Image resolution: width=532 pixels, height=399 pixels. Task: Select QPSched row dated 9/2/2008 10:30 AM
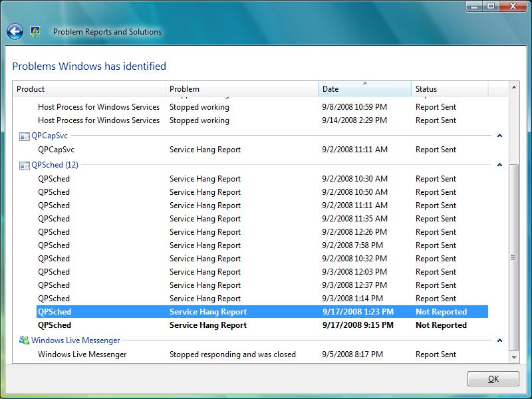262,179
